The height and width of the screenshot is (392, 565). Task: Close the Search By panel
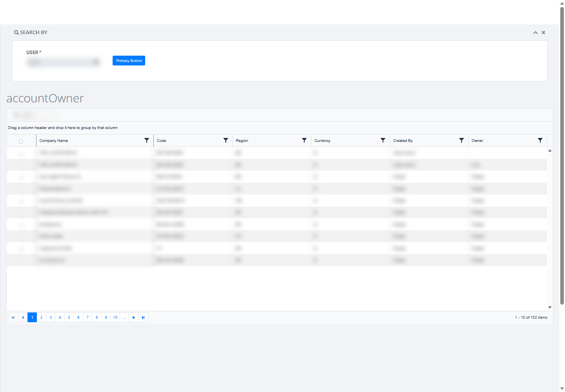pyautogui.click(x=543, y=33)
